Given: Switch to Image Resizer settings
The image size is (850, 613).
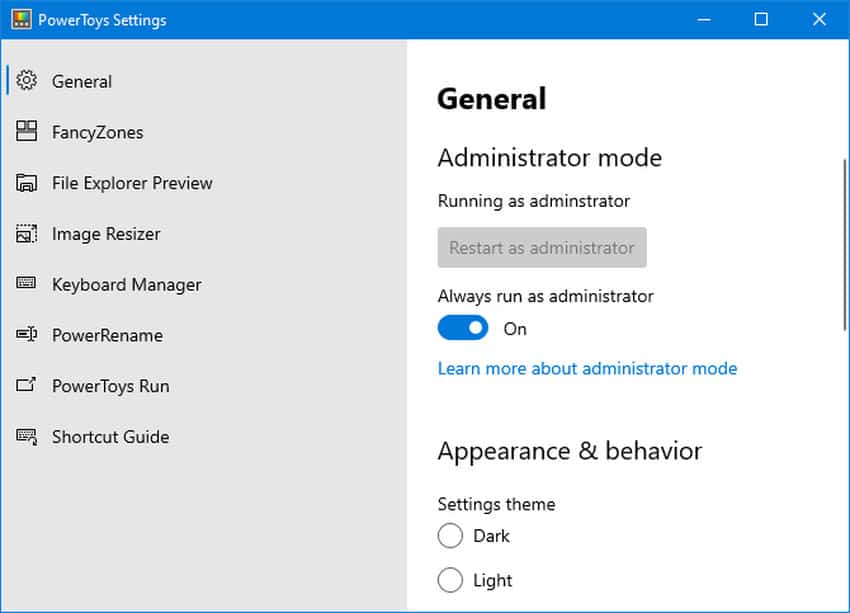Looking at the screenshot, I should pyautogui.click(x=203, y=234).
